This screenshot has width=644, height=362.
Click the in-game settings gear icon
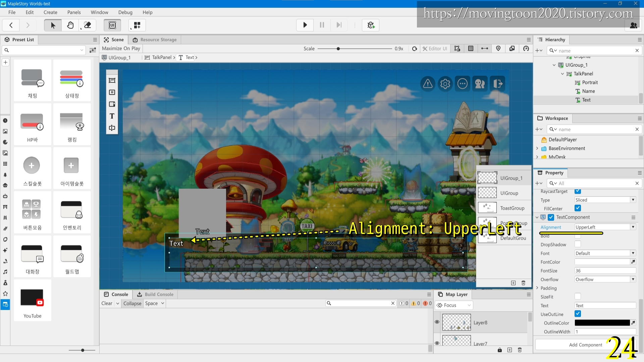tap(445, 83)
